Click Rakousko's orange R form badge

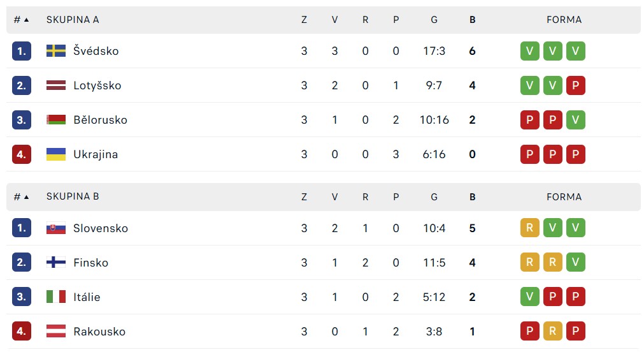pyautogui.click(x=553, y=331)
